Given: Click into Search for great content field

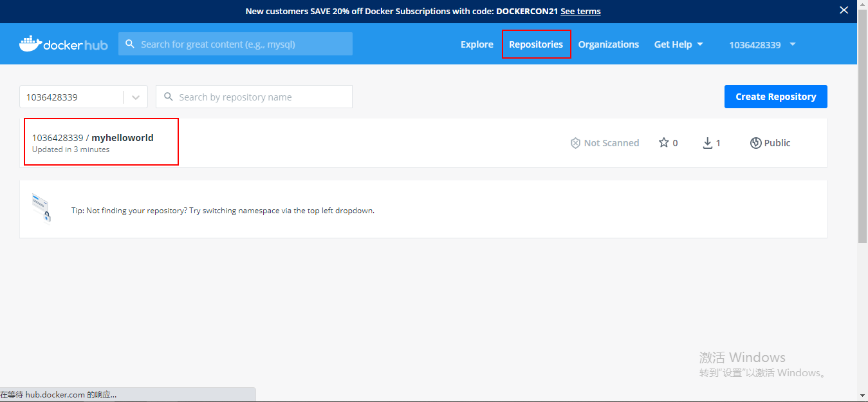Looking at the screenshot, I should coord(235,44).
